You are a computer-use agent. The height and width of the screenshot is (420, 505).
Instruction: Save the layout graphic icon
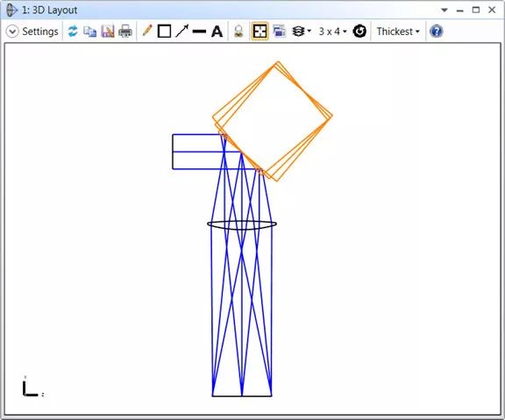coord(108,32)
